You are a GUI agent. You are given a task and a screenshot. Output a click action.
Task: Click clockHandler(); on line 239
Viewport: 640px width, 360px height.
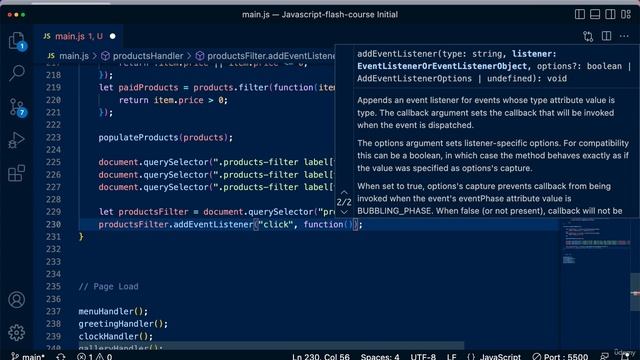(116, 336)
